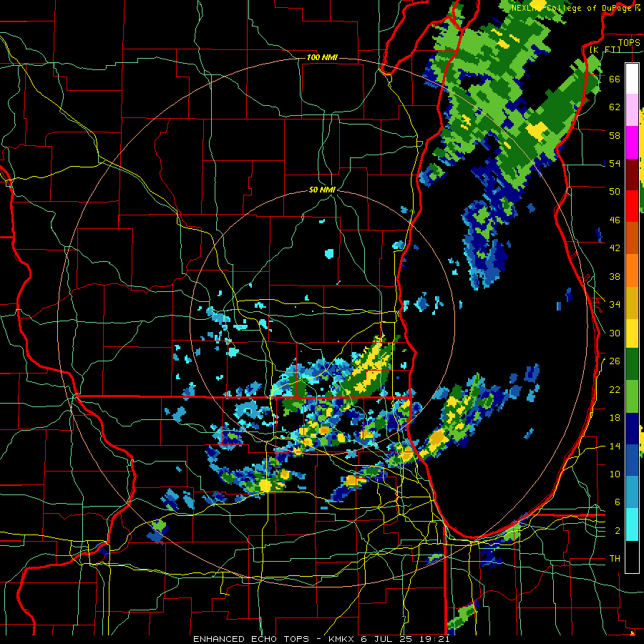Click the cyan swatch in the legend
The width and height of the screenshot is (644, 644).
click(x=632, y=525)
